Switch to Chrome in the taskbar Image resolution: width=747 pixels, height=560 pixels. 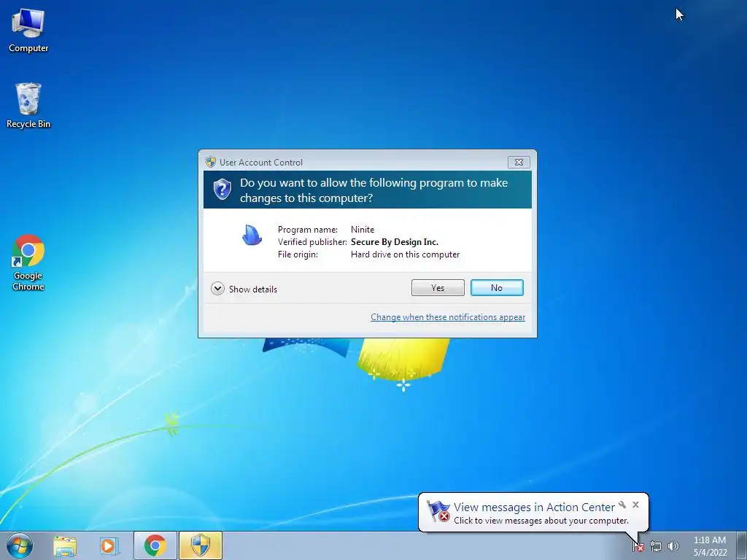click(x=155, y=545)
